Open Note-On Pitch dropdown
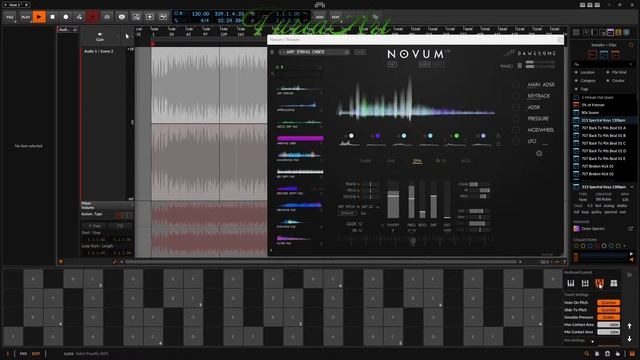This screenshot has width=640, height=360. (609, 302)
